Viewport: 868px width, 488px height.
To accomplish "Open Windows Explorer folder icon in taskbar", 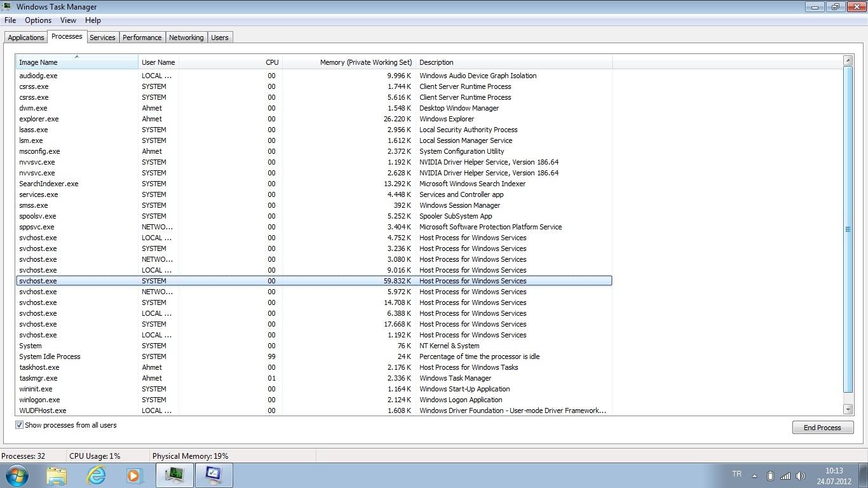I will pyautogui.click(x=57, y=475).
